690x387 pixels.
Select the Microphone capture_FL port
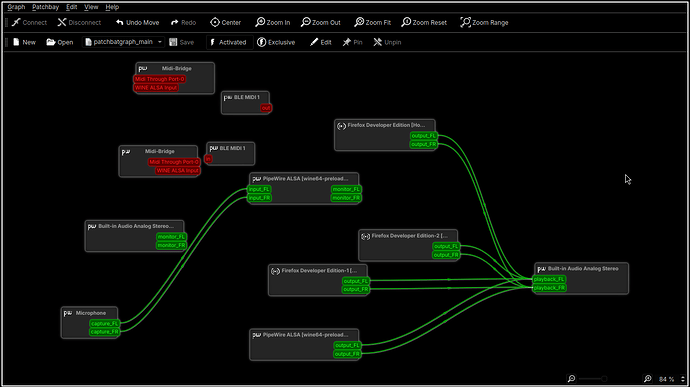[x=104, y=324]
